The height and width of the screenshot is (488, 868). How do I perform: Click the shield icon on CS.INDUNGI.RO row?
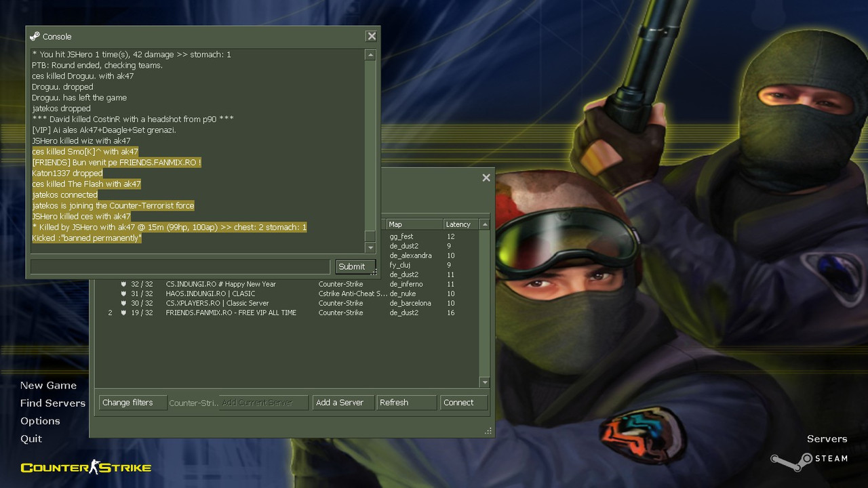pyautogui.click(x=123, y=284)
